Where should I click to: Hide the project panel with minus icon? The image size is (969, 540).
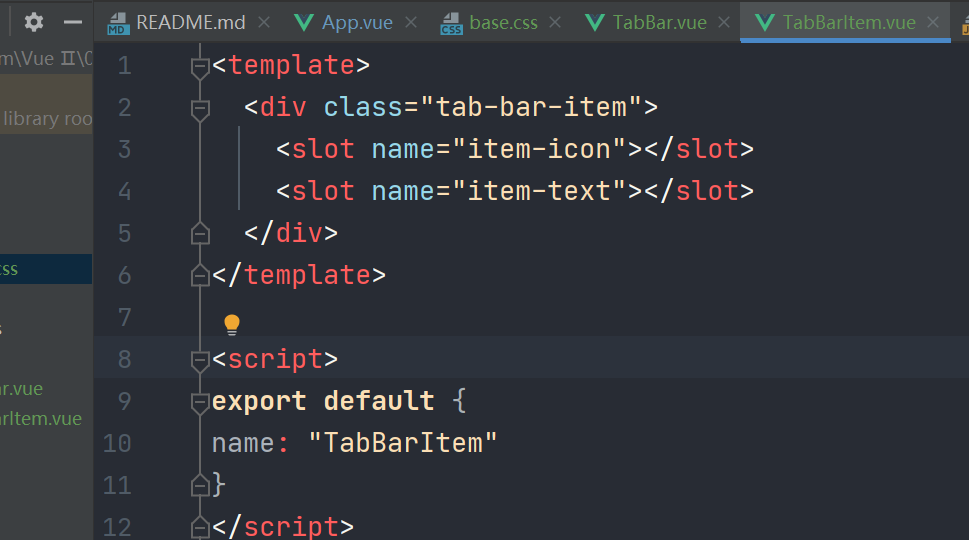click(73, 23)
